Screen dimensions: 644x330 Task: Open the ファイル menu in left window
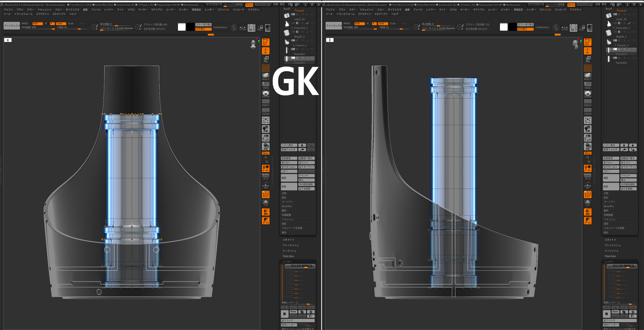click(x=96, y=10)
